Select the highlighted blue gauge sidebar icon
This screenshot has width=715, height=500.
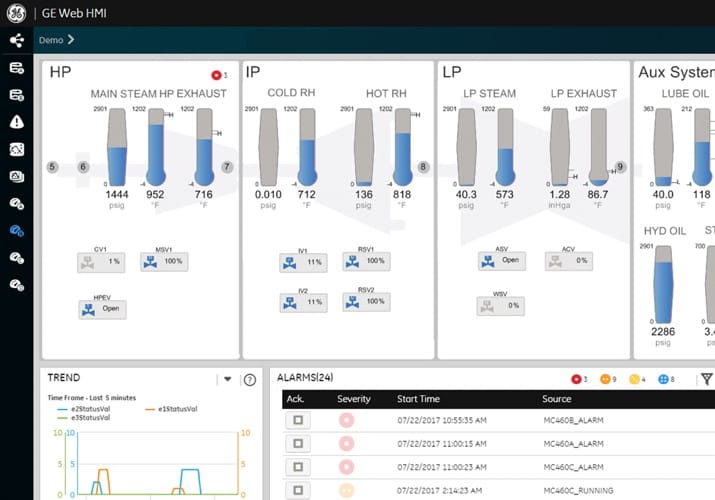pyautogui.click(x=17, y=231)
